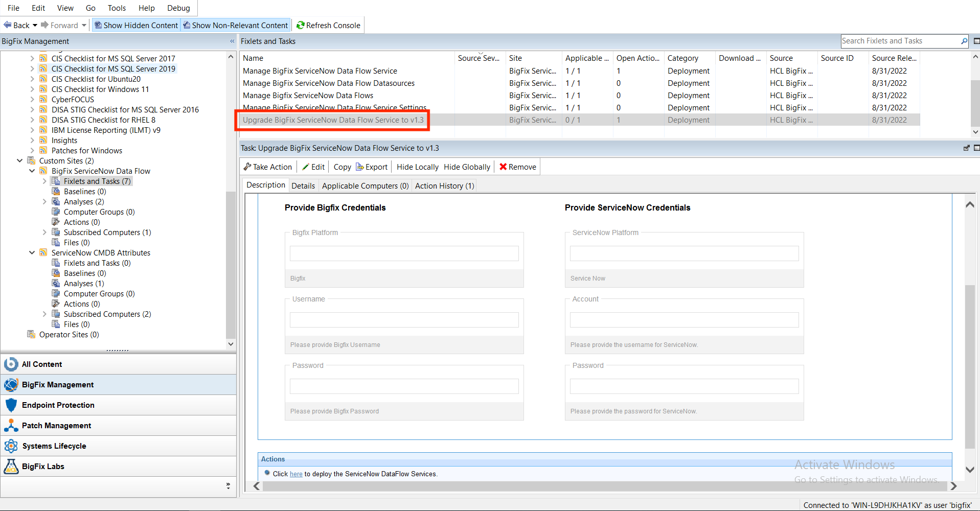The image size is (980, 511).
Task: Open the BigFix Management domain
Action: coord(118,385)
